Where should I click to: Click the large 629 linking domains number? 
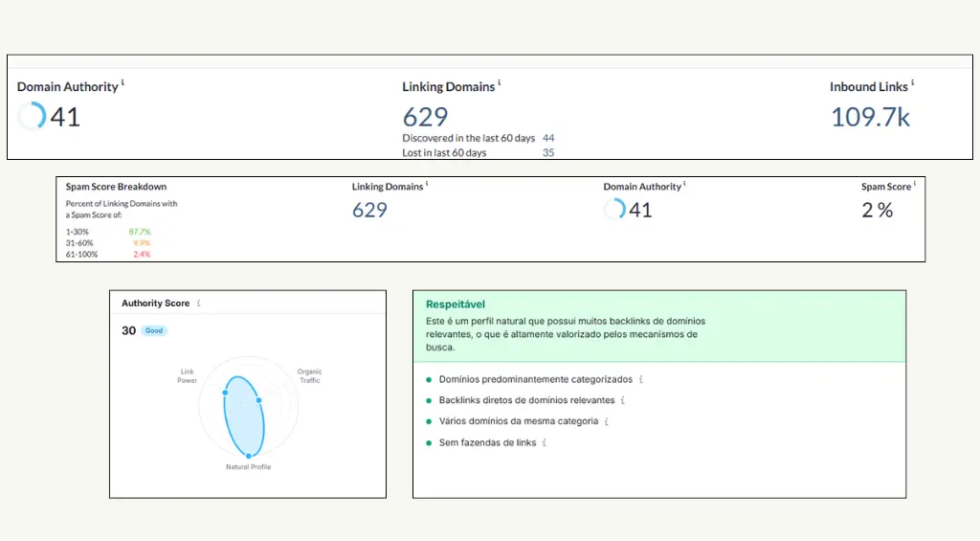click(425, 117)
